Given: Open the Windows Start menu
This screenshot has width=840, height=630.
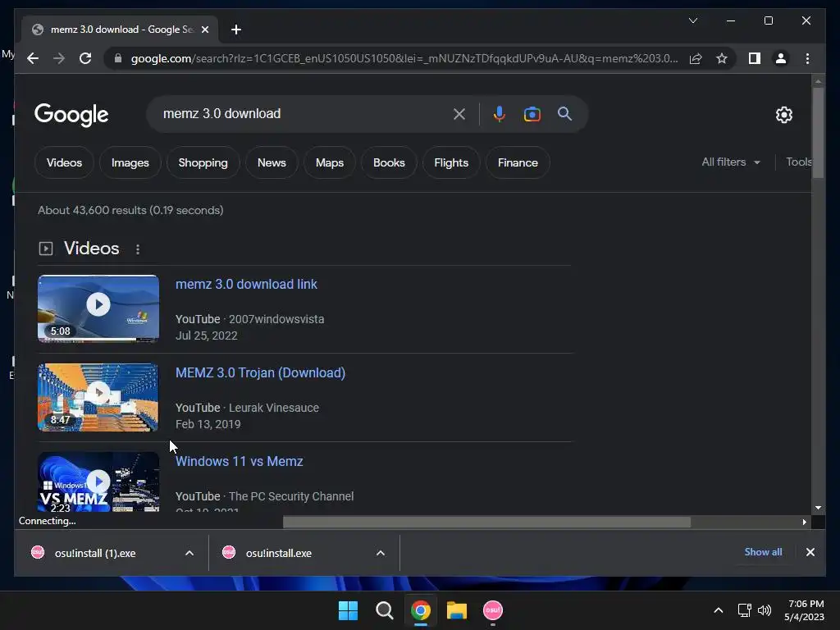Looking at the screenshot, I should coord(348,610).
